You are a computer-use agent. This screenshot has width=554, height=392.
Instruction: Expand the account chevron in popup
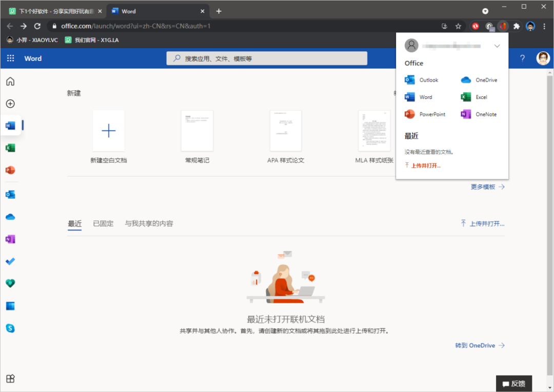click(x=497, y=46)
